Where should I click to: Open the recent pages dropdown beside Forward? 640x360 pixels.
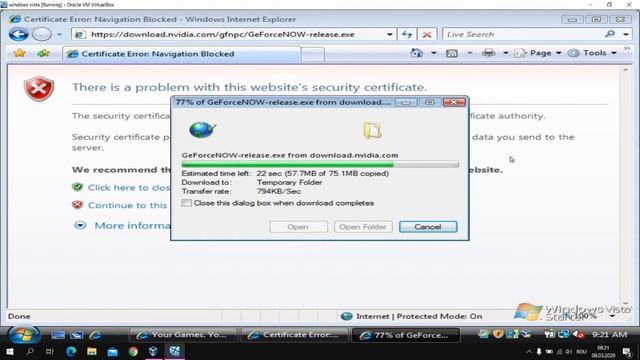coord(60,35)
